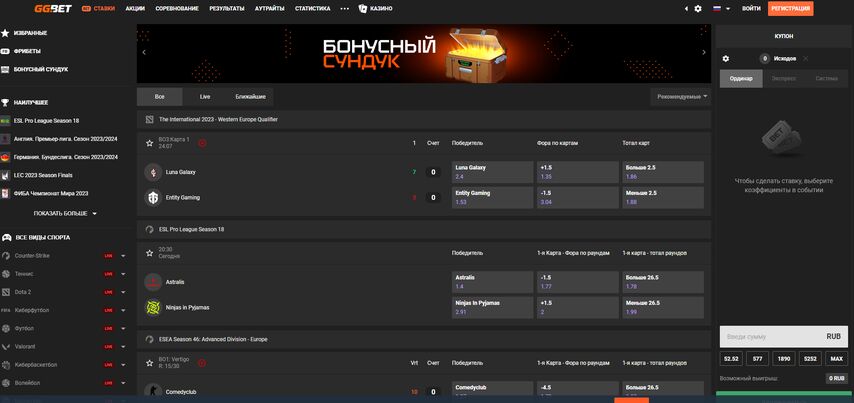Switch to the Ближайшие filter tab
This screenshot has height=403, width=854.
click(x=251, y=96)
